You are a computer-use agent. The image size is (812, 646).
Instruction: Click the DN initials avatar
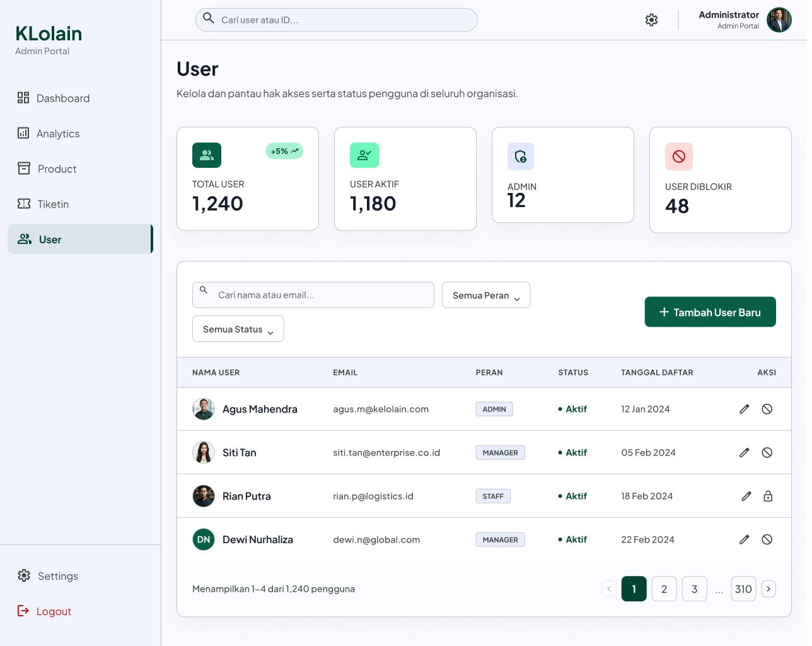click(204, 539)
